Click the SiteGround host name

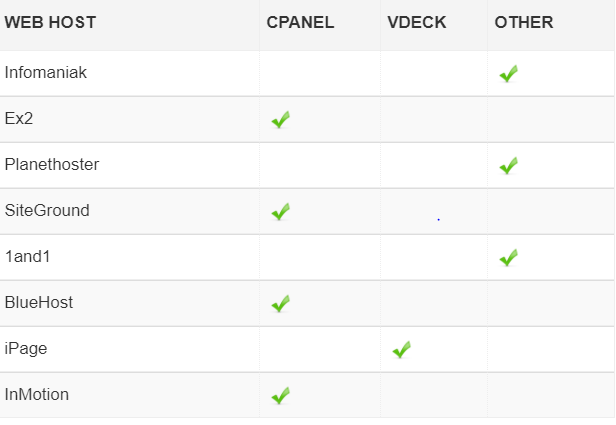tap(47, 211)
